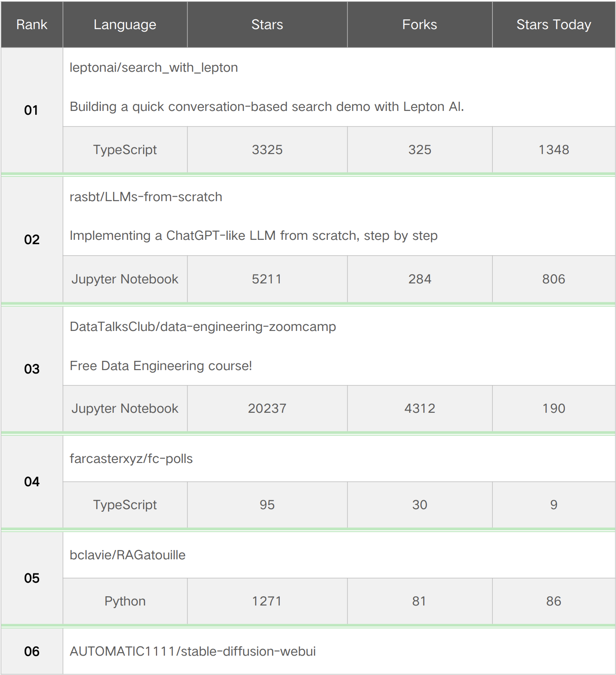The height and width of the screenshot is (675, 616).
Task: Click the Stars column header
Action: pyautogui.click(x=267, y=25)
